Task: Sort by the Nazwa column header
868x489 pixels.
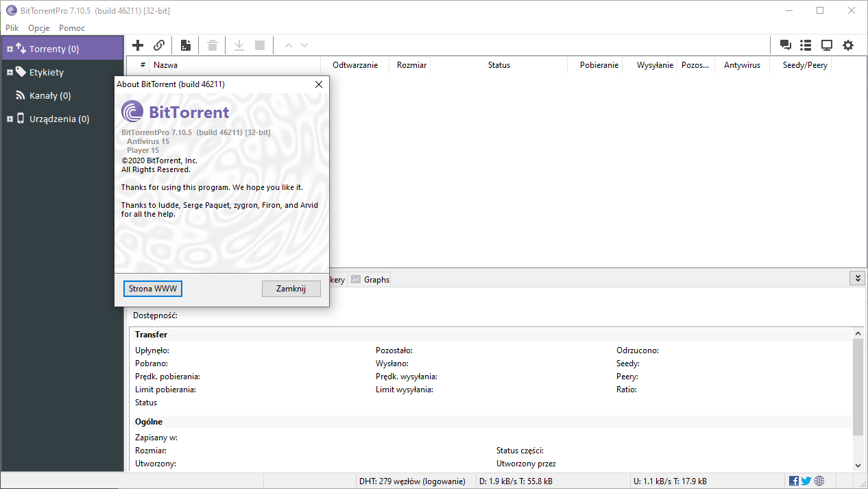Action: pyautogui.click(x=235, y=65)
